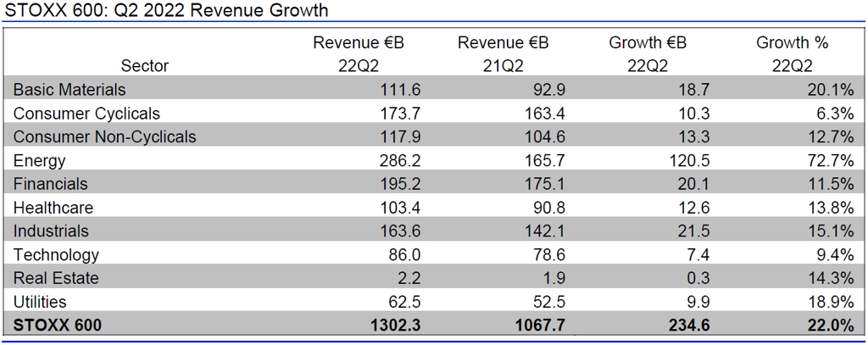The image size is (868, 345).
Task: Click Real Estate growth value 0.3
Action: click(x=698, y=278)
